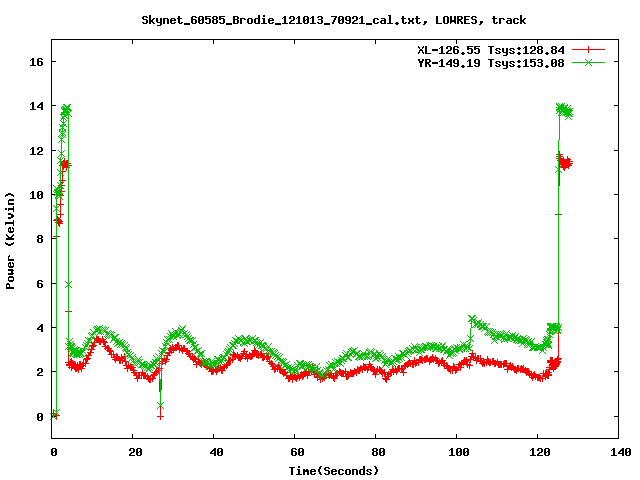Click the x-axis tick label 40

point(216,452)
